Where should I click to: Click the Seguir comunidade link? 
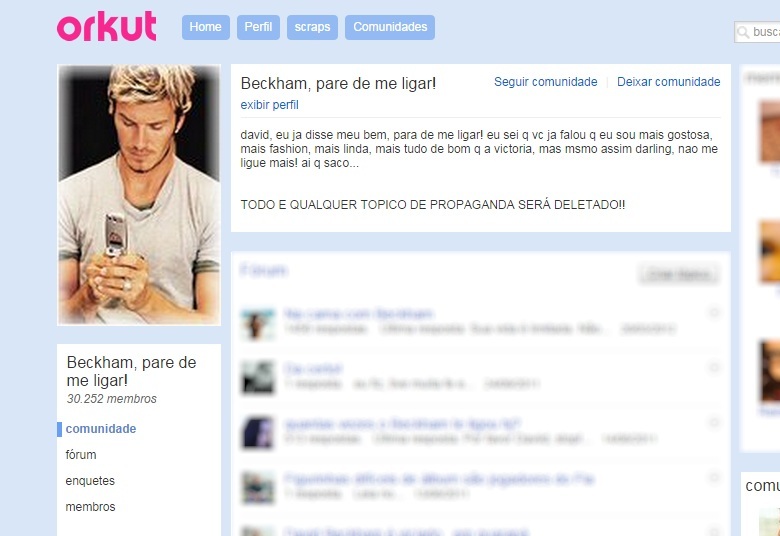tap(546, 82)
